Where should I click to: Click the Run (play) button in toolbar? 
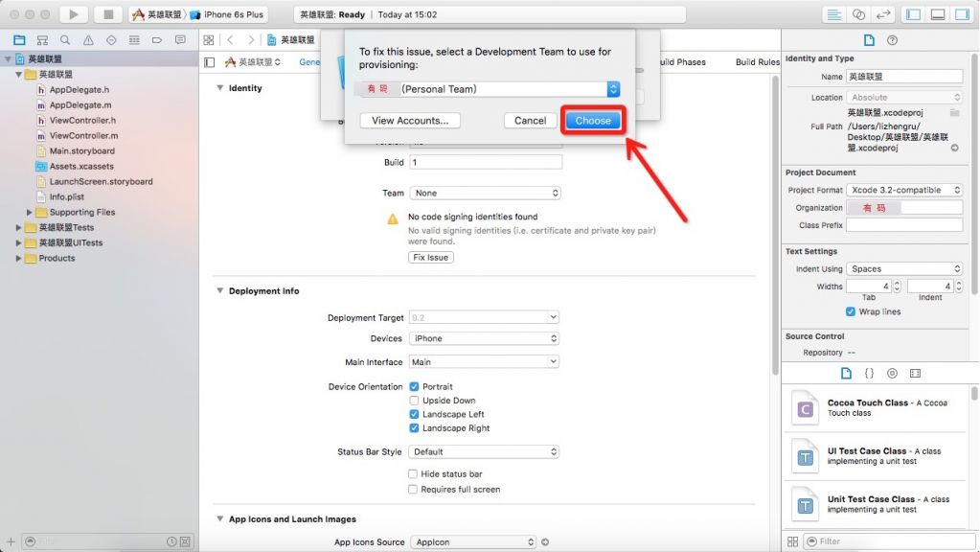[x=74, y=14]
